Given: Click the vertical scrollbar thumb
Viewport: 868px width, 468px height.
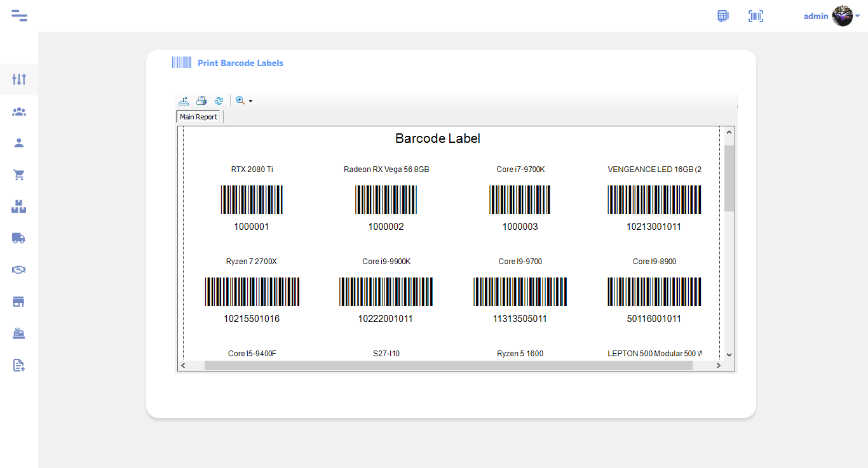Looking at the screenshot, I should tap(729, 178).
